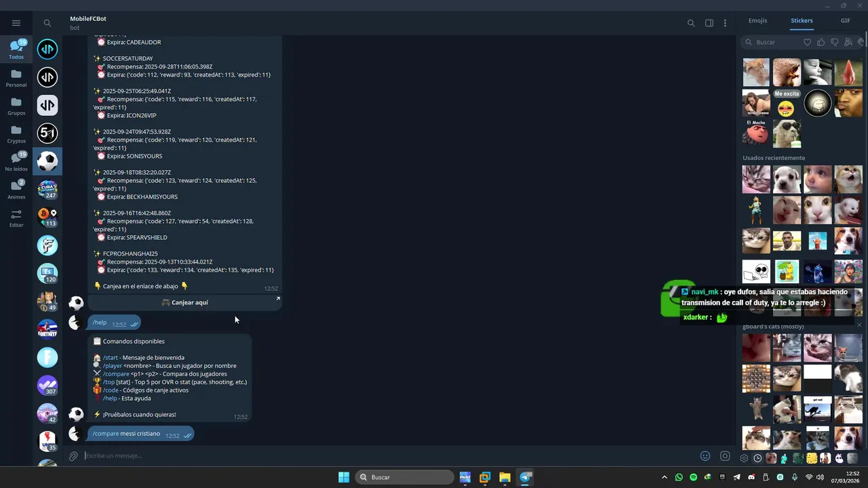Screen dimensions: 868x488
Task: Switch to the Animes folder
Action: pyautogui.click(x=16, y=189)
